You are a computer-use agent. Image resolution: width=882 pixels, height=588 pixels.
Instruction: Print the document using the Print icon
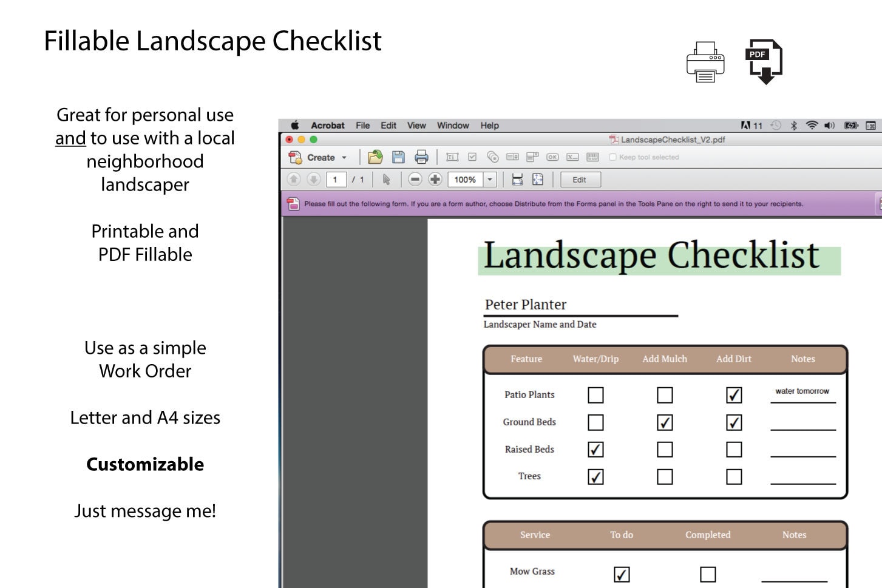[x=421, y=157]
